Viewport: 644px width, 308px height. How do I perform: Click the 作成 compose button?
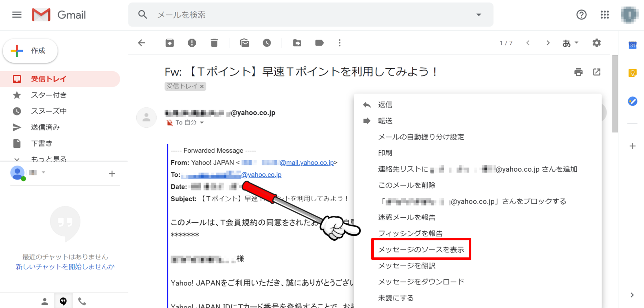click(30, 51)
